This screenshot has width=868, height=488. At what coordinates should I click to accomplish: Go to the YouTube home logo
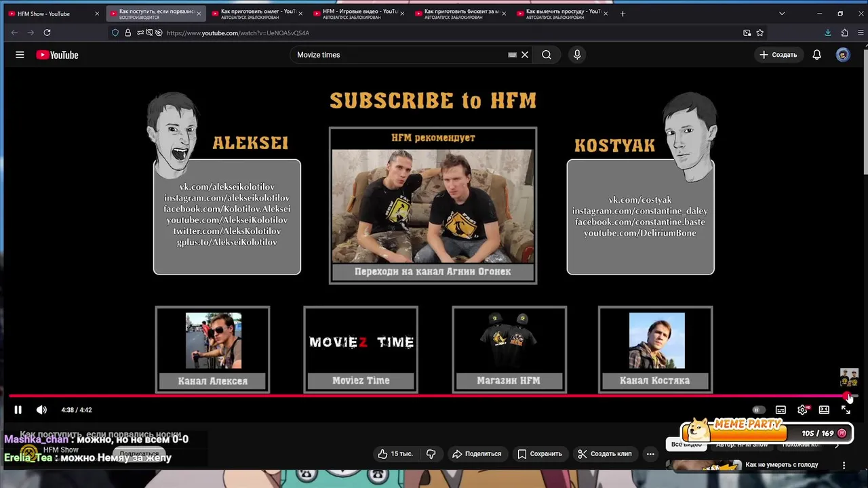point(58,55)
